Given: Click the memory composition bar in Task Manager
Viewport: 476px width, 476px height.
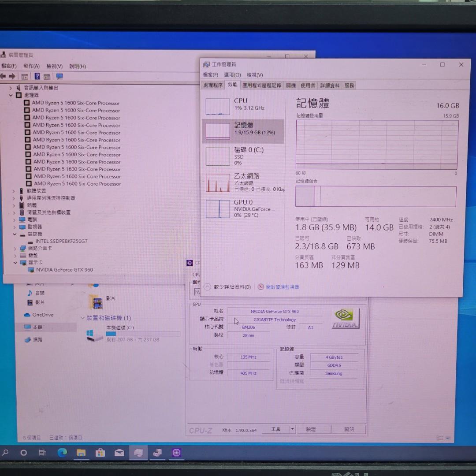Looking at the screenshot, I should 376,197.
